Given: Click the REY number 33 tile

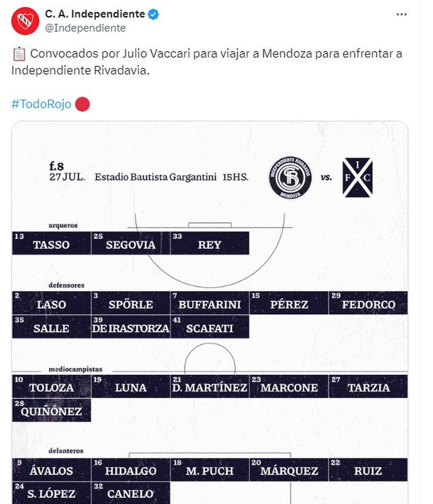Looking at the screenshot, I should 209,243.
